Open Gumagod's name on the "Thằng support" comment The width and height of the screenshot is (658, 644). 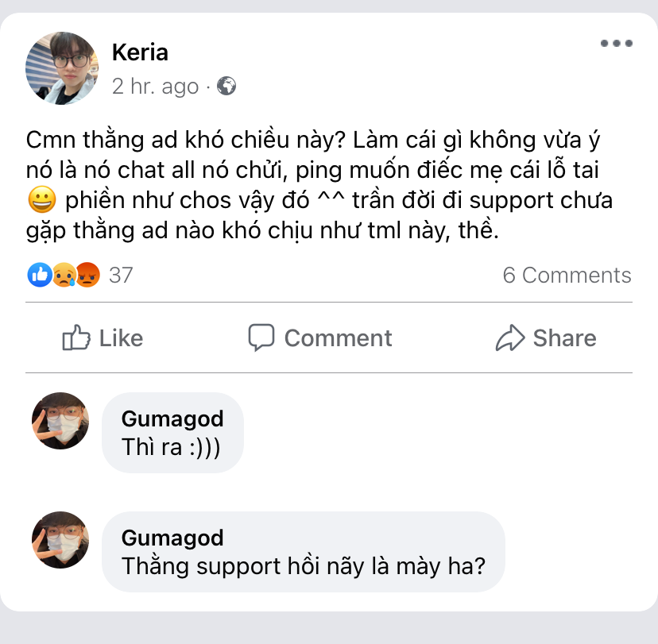point(172,538)
